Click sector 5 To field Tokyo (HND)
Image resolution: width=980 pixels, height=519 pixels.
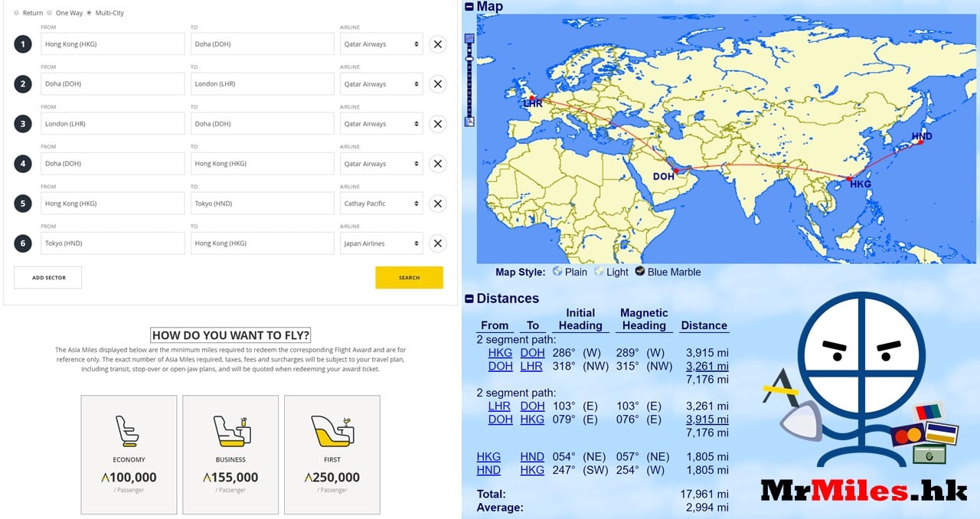pyautogui.click(x=263, y=204)
